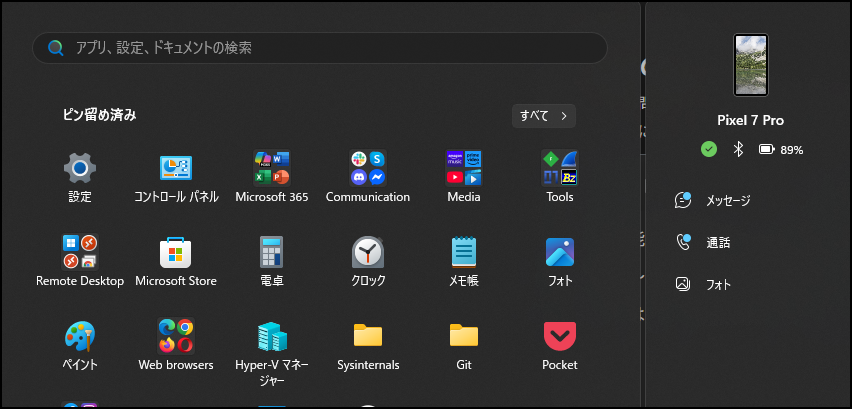852x409 pixels.
Task: Launch the クロック app
Action: click(x=368, y=261)
